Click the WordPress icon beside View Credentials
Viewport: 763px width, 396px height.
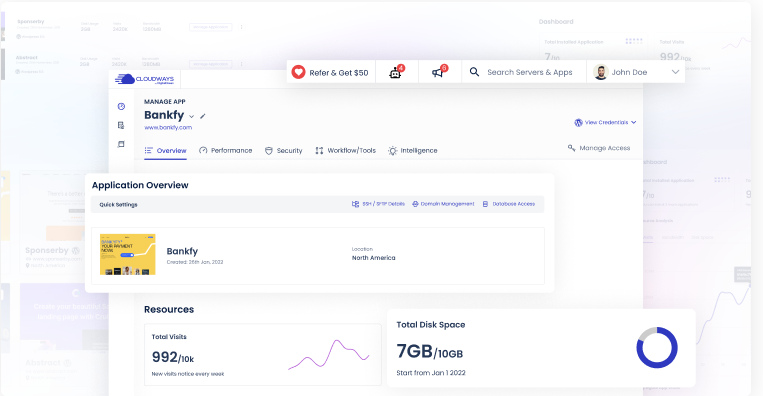coord(578,123)
